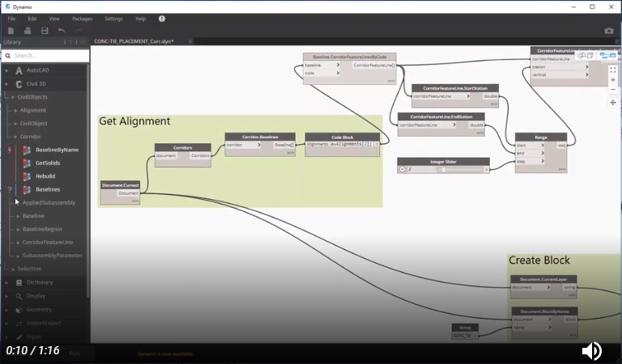622x364 pixels.
Task: Open file using the toolbar icon
Action: (28, 31)
